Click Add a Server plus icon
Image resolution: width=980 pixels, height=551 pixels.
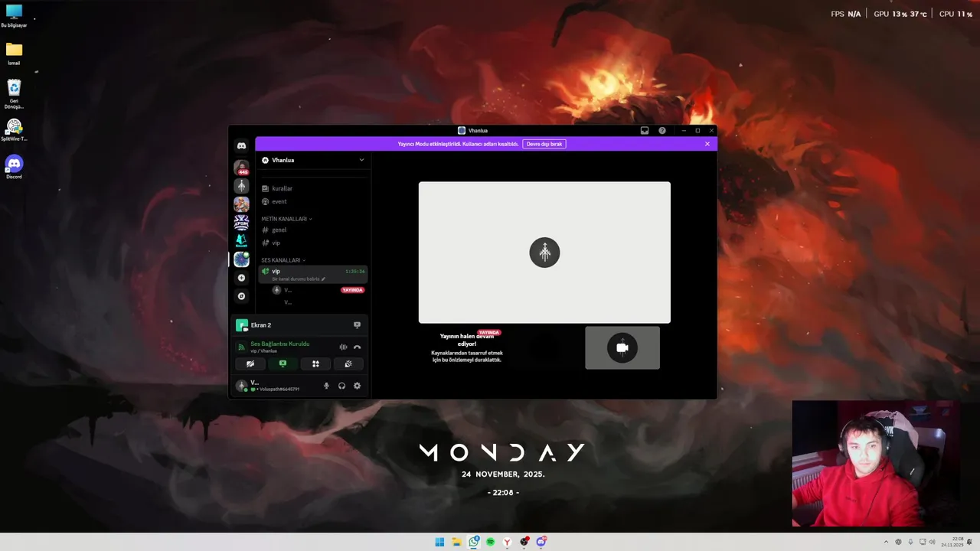241,278
